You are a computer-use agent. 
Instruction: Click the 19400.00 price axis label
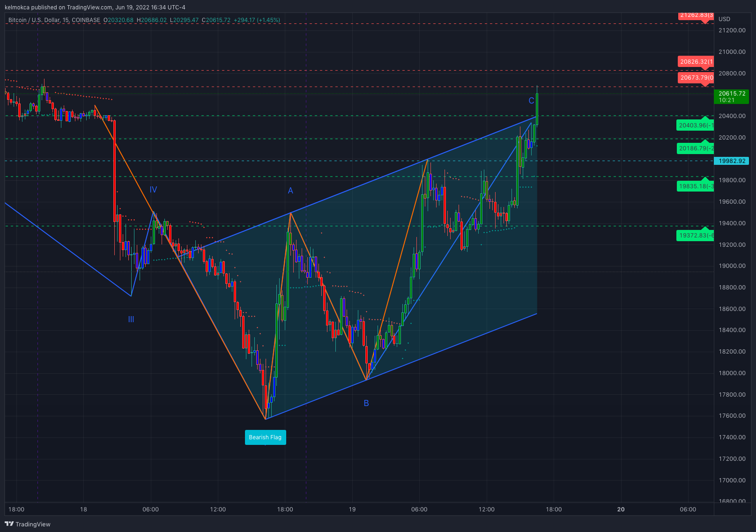pos(732,223)
